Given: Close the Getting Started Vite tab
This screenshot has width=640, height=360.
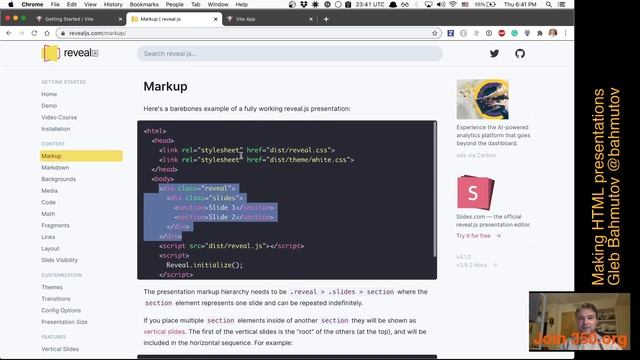Looking at the screenshot, I should [120, 19].
